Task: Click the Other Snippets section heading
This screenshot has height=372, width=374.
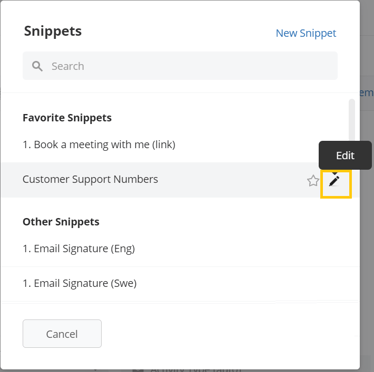Action: pos(61,222)
